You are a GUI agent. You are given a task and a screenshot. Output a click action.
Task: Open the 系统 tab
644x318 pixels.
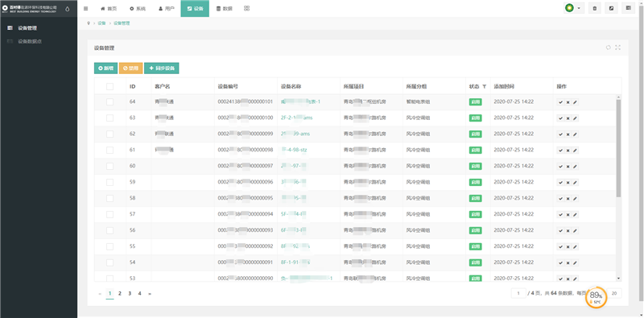click(x=138, y=8)
